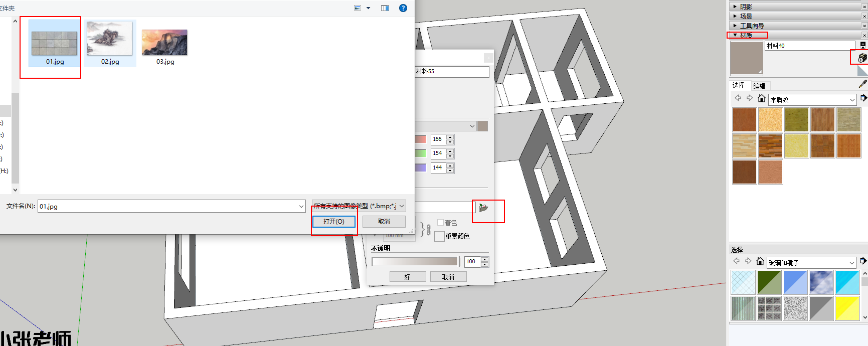Screen dimensions: 868x346
Task: Click 取消 in the material dialog
Action: pos(448,277)
